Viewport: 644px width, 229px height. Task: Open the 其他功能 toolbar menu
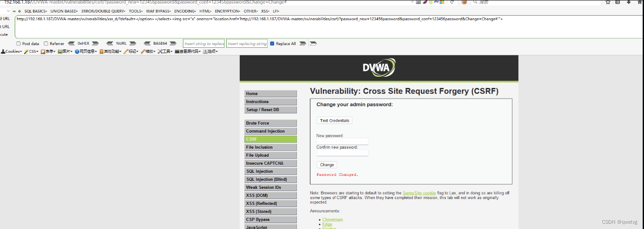click(110, 51)
